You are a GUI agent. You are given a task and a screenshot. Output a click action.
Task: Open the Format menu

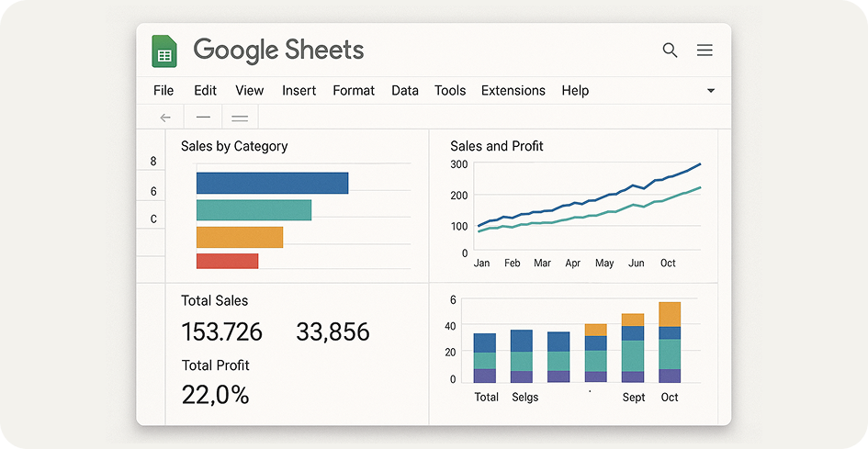(x=354, y=91)
